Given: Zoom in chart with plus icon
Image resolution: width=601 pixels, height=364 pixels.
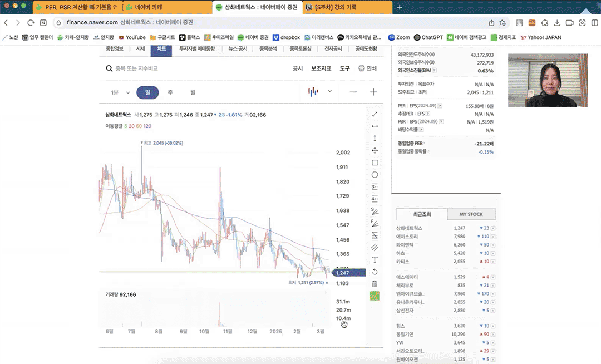Looking at the screenshot, I should point(373,92).
